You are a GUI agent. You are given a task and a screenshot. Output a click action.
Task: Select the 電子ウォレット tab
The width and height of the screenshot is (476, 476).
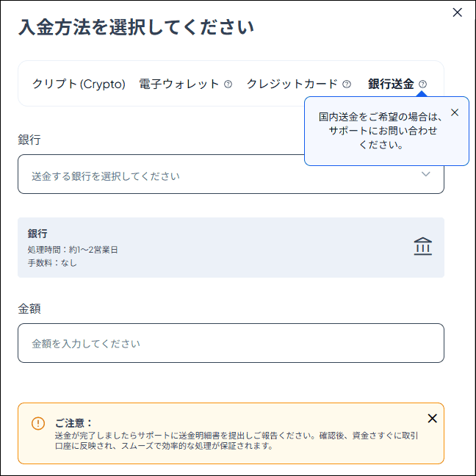pyautogui.click(x=179, y=84)
